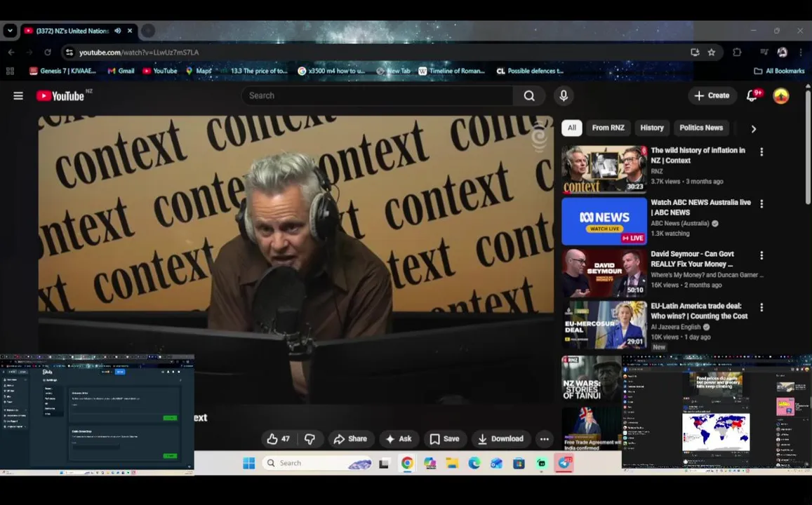
Task: Open File Explorer from taskbar
Action: [x=452, y=463]
